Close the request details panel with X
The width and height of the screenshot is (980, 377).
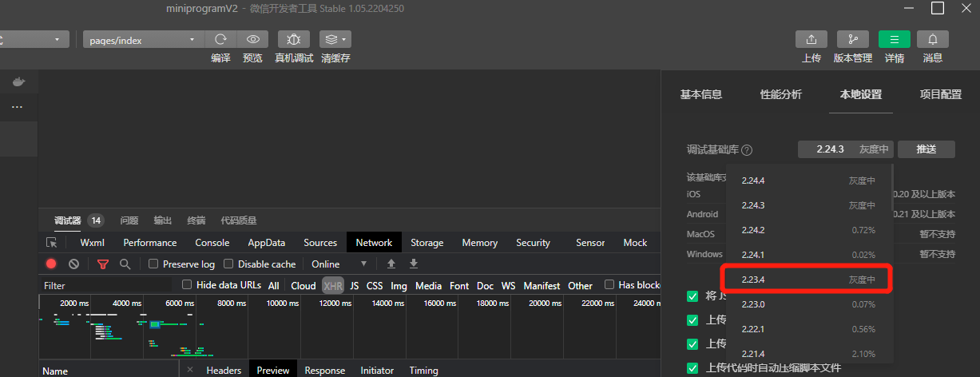click(x=189, y=370)
